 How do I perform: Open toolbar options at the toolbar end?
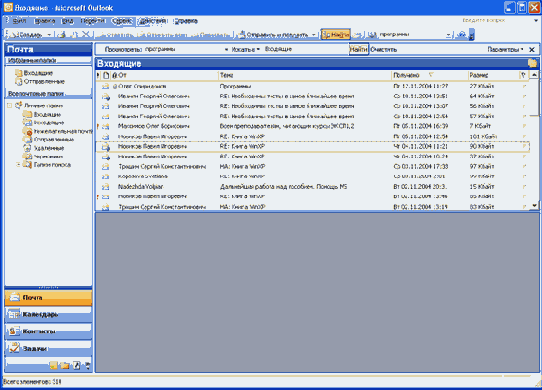(471, 35)
